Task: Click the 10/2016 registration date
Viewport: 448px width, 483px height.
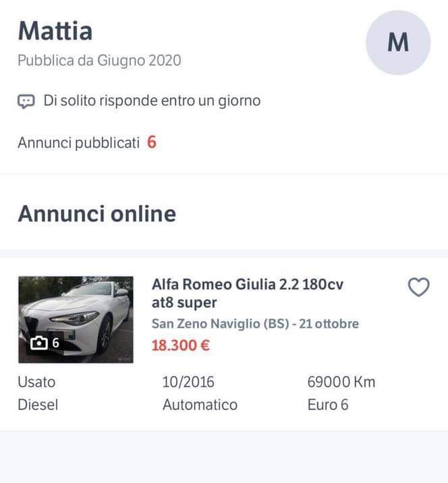Action: (188, 382)
